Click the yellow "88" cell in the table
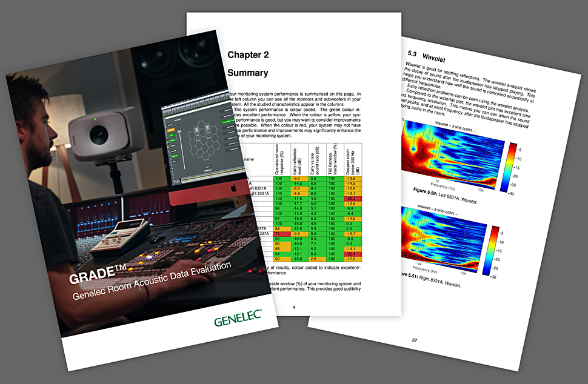This screenshot has height=384, width=588. pyautogui.click(x=282, y=249)
